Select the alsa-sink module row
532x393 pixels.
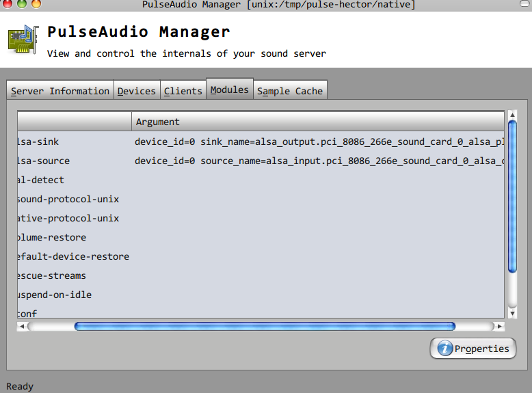point(261,141)
